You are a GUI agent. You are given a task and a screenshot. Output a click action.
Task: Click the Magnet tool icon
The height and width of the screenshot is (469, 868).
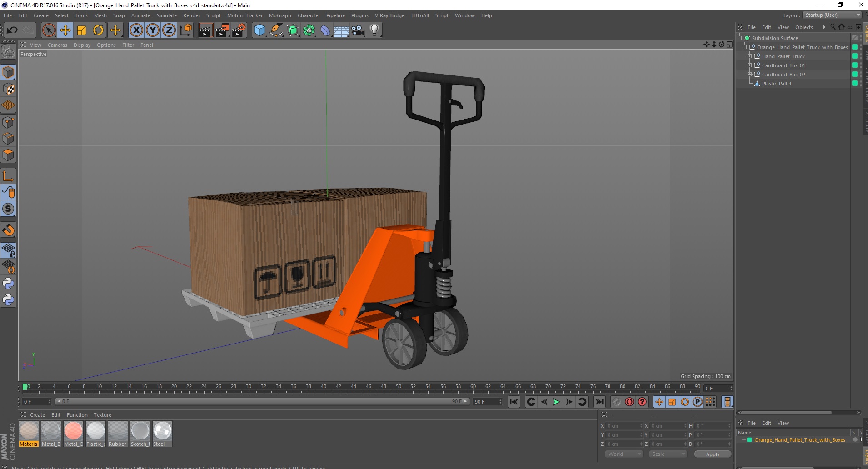click(x=8, y=230)
